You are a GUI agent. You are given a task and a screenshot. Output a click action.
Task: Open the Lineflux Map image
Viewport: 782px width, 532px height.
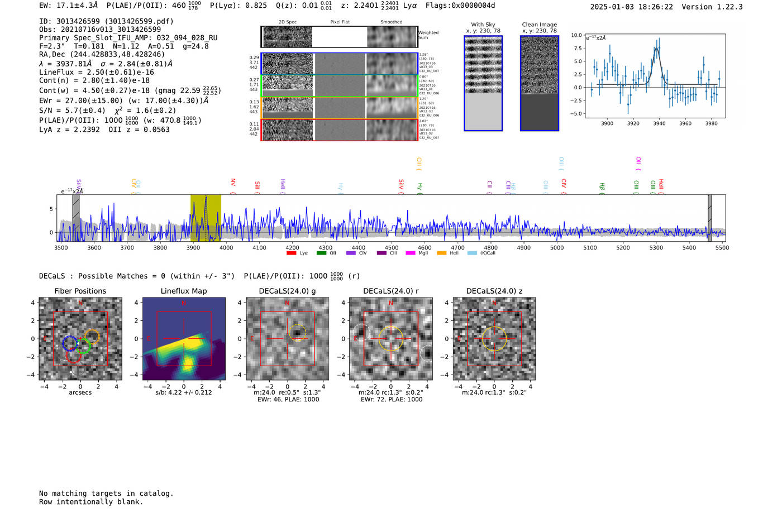point(184,339)
